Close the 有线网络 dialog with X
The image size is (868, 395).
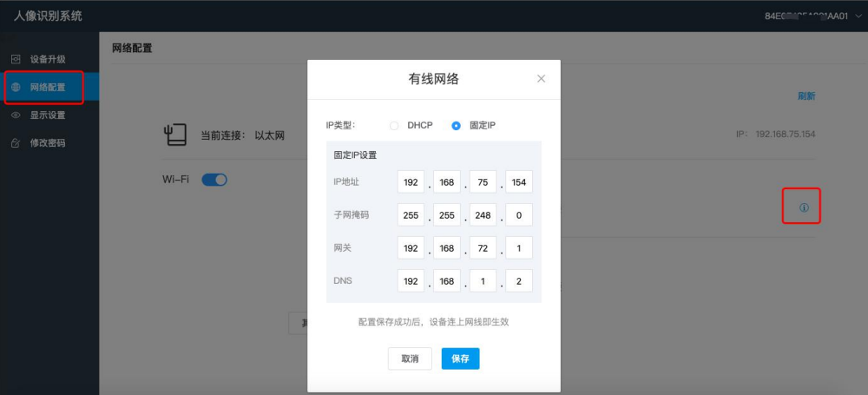click(541, 79)
